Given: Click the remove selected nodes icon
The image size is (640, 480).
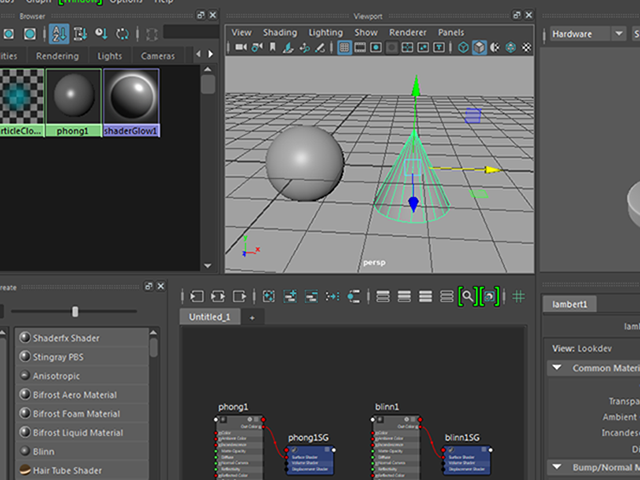Looking at the screenshot, I should pyautogui.click(x=311, y=296).
